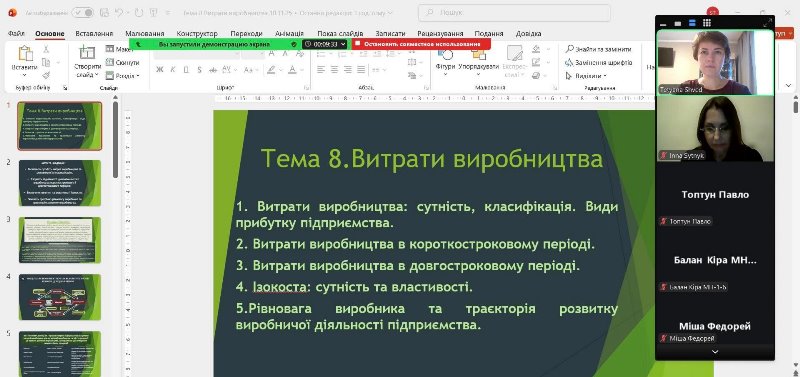
Task: Click the slide panel vertical scrollbar
Action: [116, 140]
